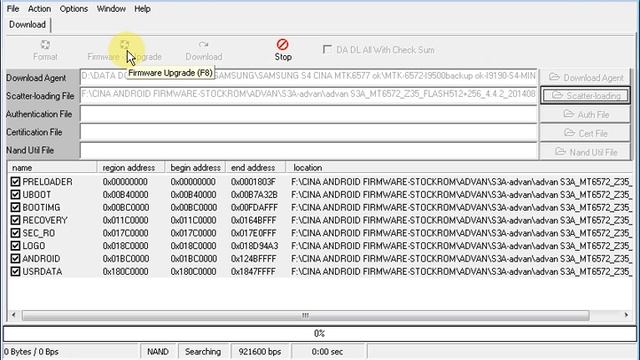
Task: Click the Searching status bar entry
Action: (203, 351)
